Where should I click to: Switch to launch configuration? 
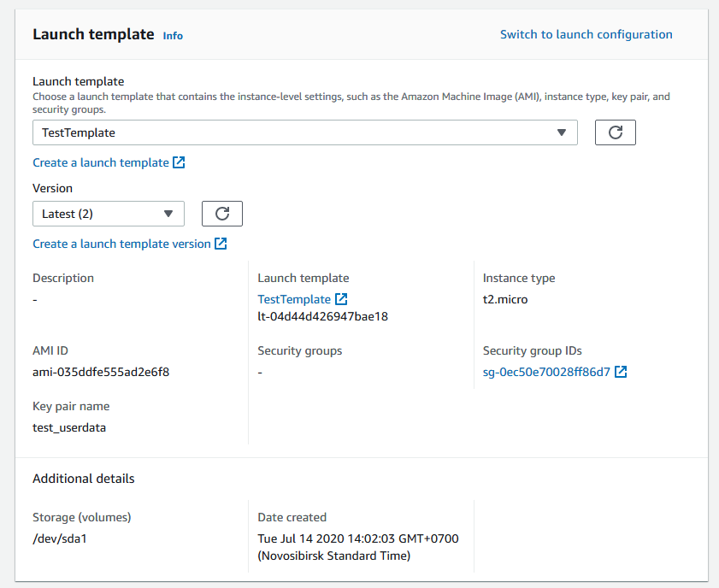[586, 34]
